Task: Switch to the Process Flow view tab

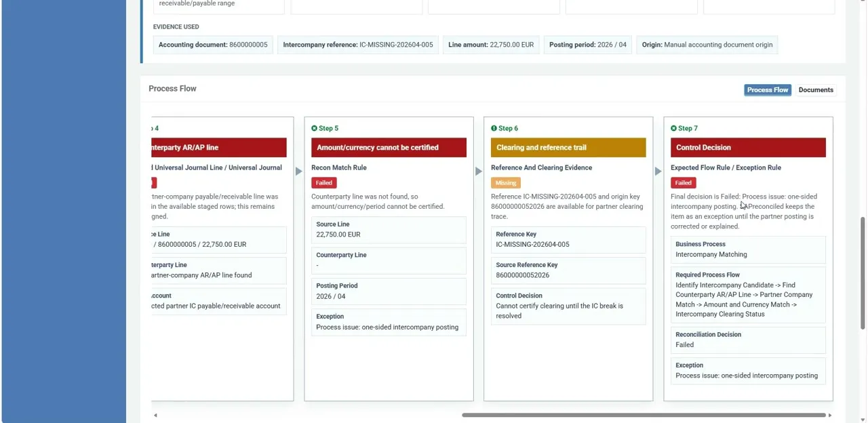Action: [768, 89]
